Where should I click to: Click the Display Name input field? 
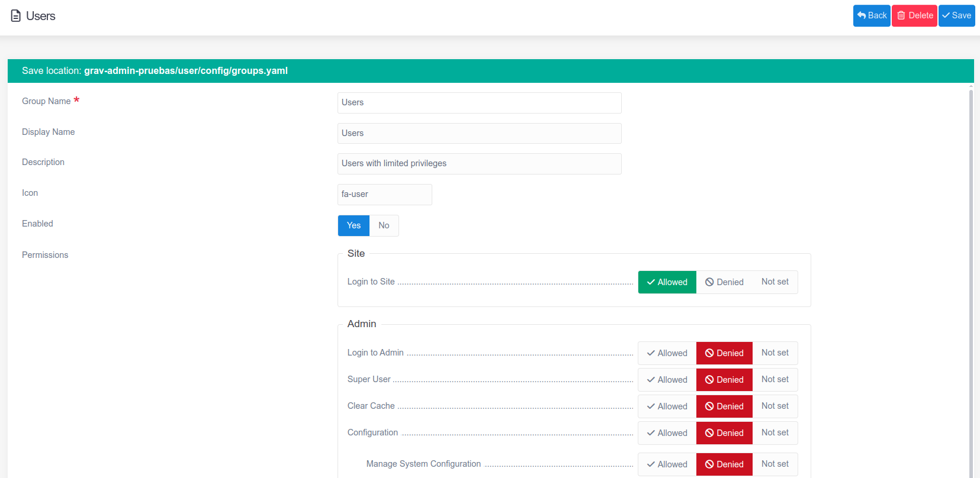click(x=479, y=134)
